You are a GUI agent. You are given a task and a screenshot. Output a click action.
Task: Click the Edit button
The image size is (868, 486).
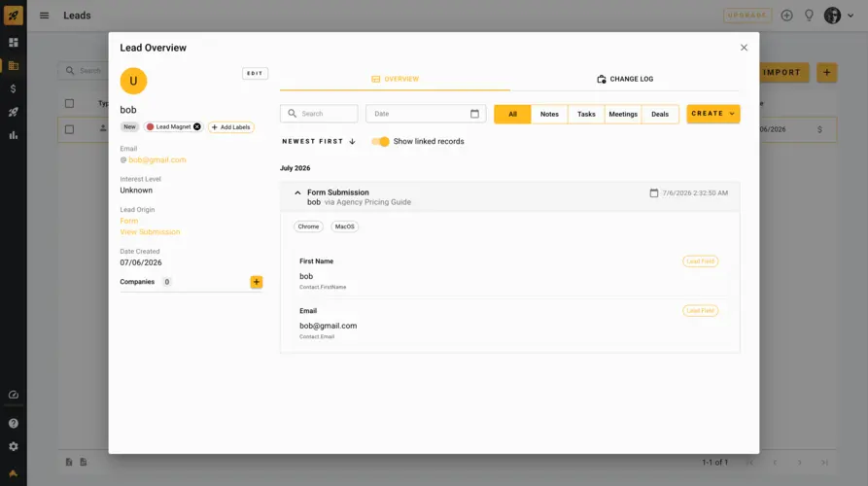pos(255,73)
